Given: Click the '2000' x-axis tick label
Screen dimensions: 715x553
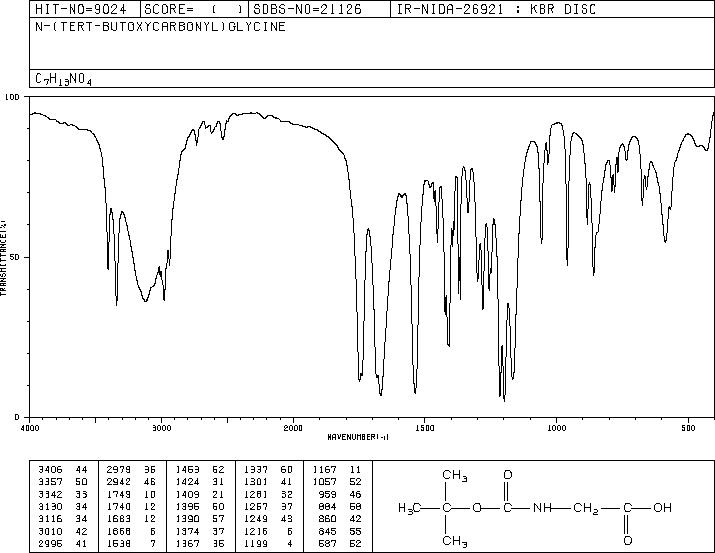Looking at the screenshot, I should pyautogui.click(x=293, y=428).
